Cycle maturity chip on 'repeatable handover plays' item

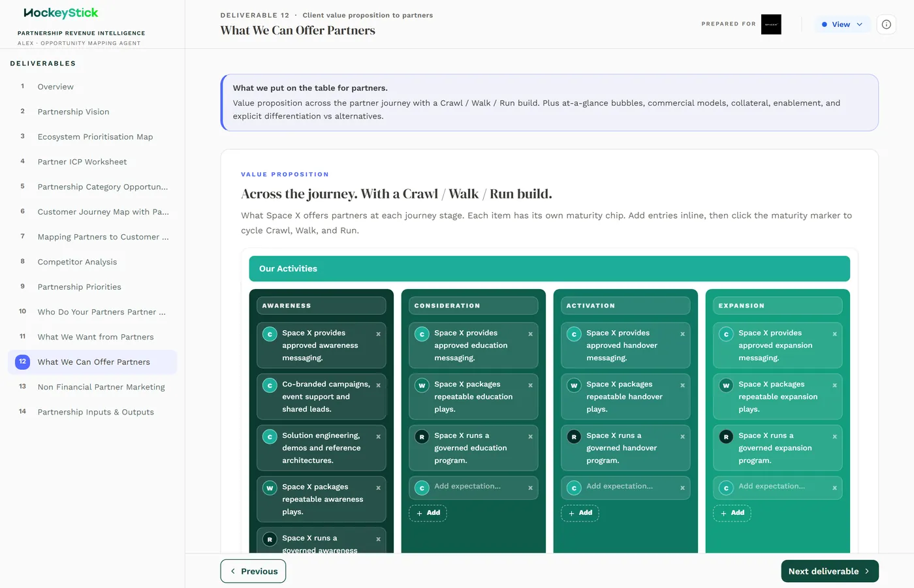point(574,386)
